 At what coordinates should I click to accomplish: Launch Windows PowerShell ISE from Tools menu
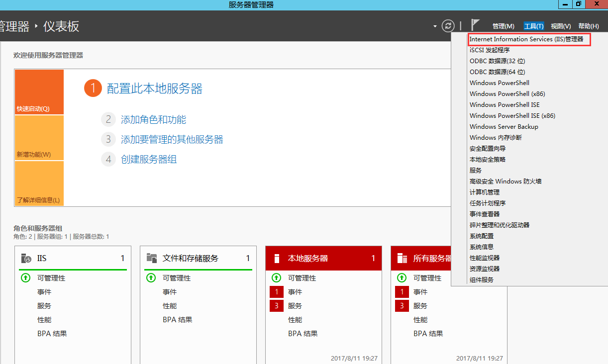pyautogui.click(x=505, y=105)
